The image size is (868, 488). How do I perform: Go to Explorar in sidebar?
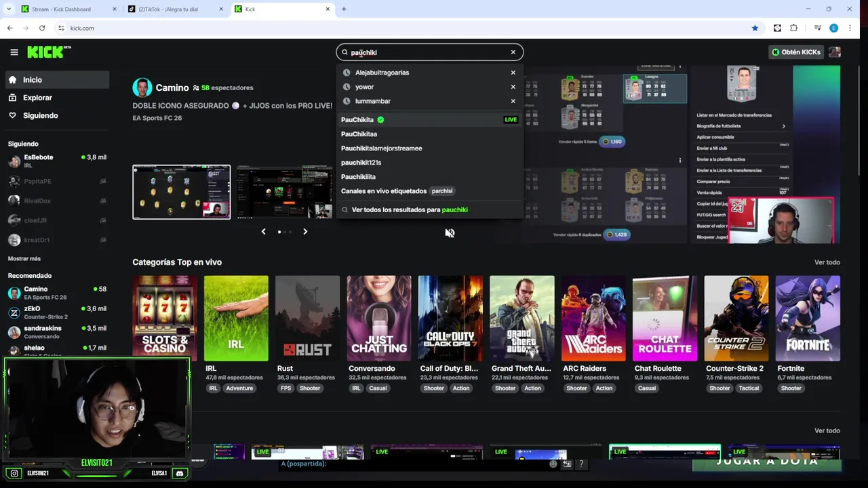57,98
